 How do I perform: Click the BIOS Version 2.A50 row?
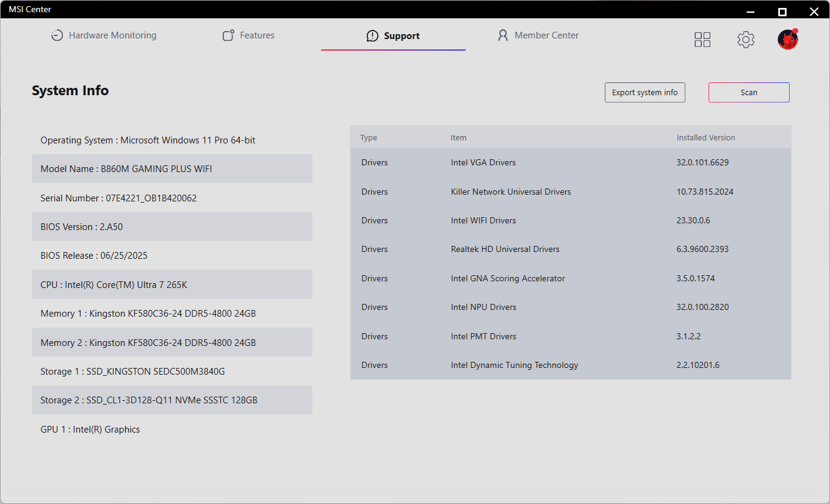coord(172,226)
